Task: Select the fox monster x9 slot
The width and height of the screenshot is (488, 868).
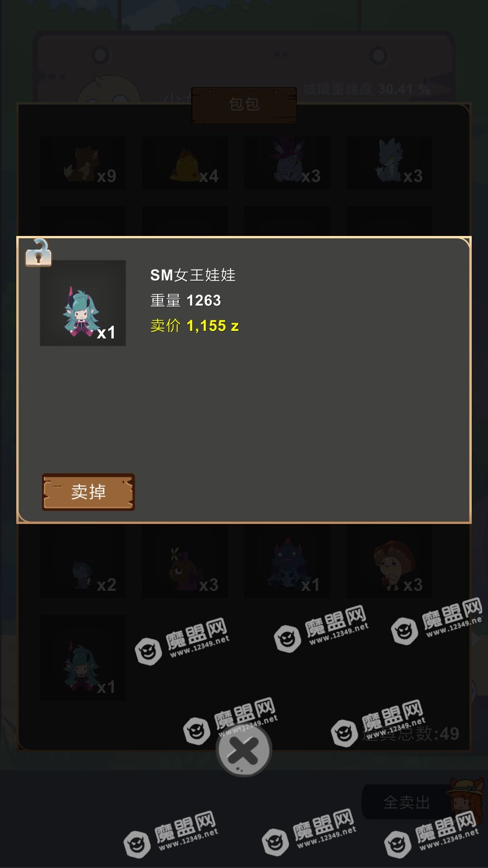Action: [x=83, y=163]
